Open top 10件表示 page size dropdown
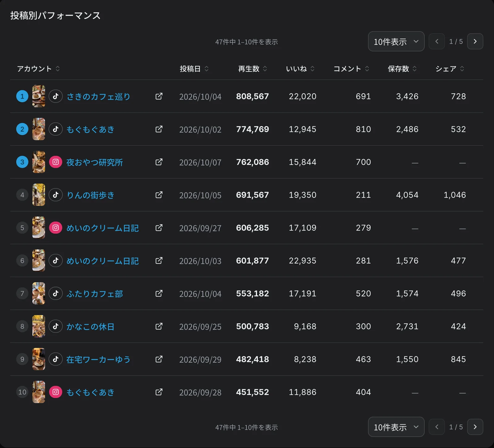The image size is (494, 448). pyautogui.click(x=396, y=41)
